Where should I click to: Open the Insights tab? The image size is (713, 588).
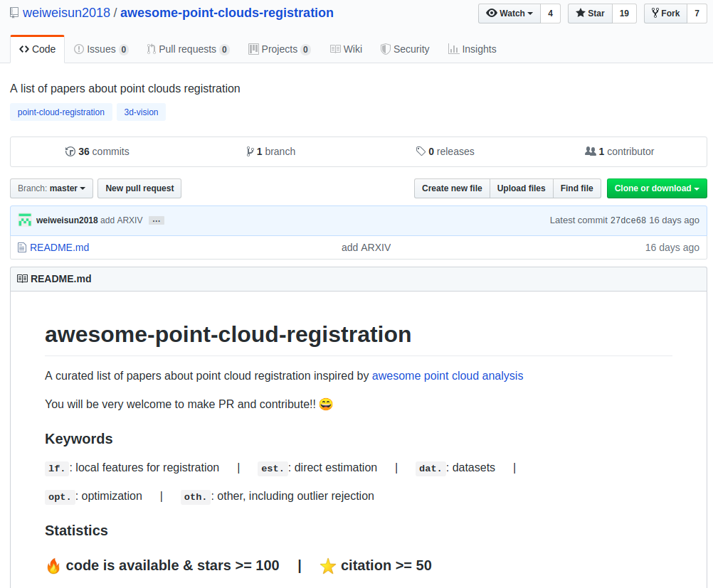click(x=472, y=49)
